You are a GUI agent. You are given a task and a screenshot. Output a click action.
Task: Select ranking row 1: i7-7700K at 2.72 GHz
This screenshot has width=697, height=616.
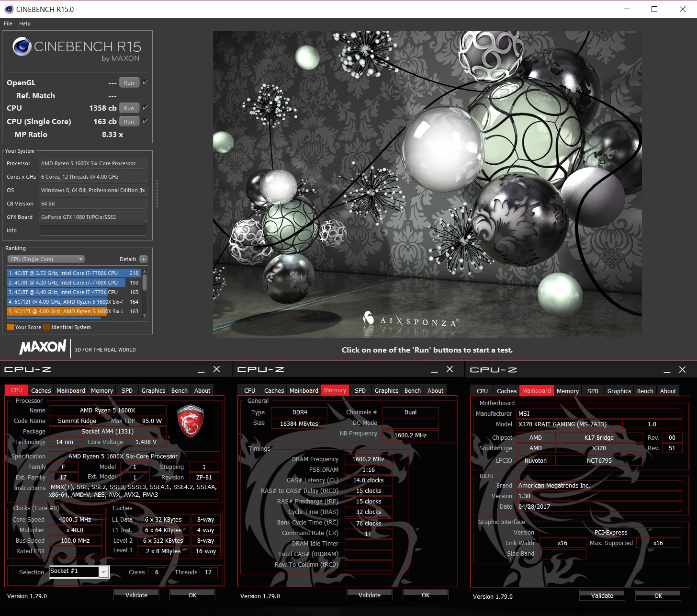pyautogui.click(x=73, y=273)
